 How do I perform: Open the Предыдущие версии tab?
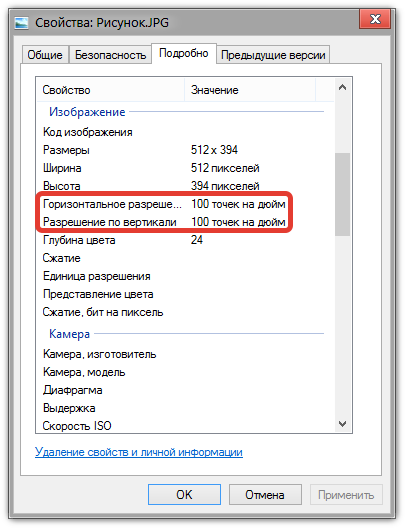(273, 55)
